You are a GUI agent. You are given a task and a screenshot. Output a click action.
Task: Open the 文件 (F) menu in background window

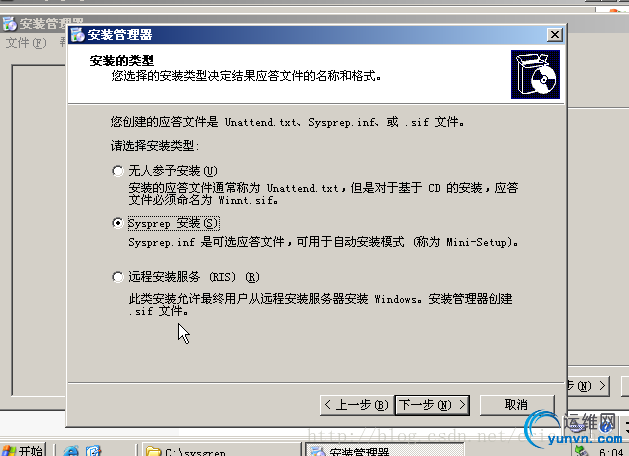pos(26,43)
